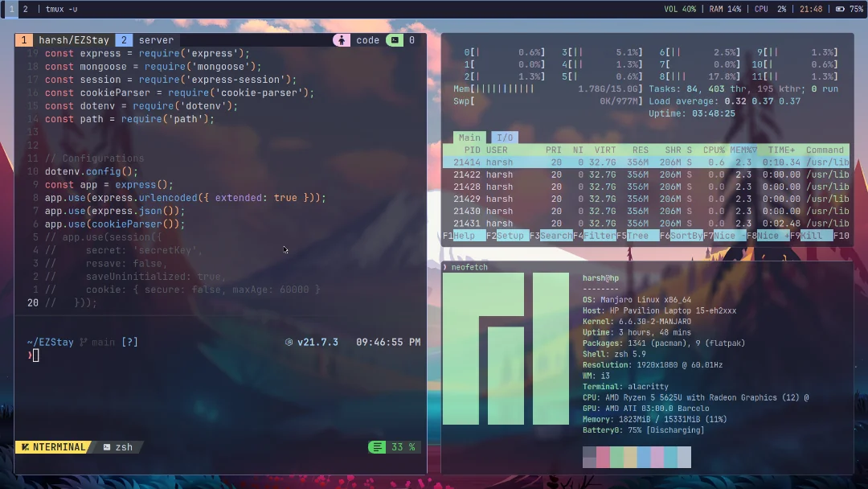Click the git branch icon before main
The width and height of the screenshot is (868, 489).
coord(84,343)
